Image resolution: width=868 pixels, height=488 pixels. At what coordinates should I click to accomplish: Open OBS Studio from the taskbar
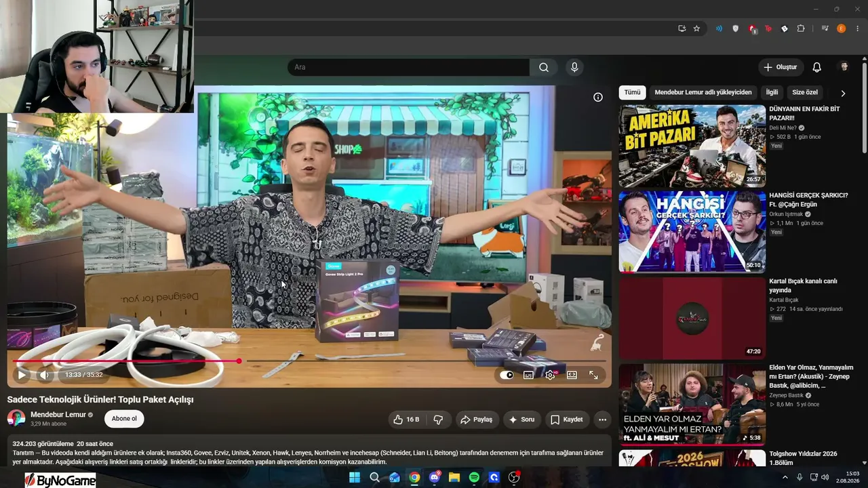(514, 477)
